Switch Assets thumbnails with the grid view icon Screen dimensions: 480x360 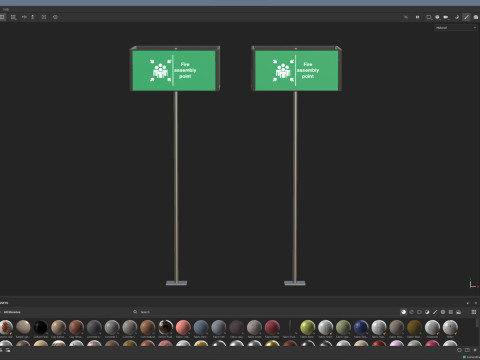point(474,312)
